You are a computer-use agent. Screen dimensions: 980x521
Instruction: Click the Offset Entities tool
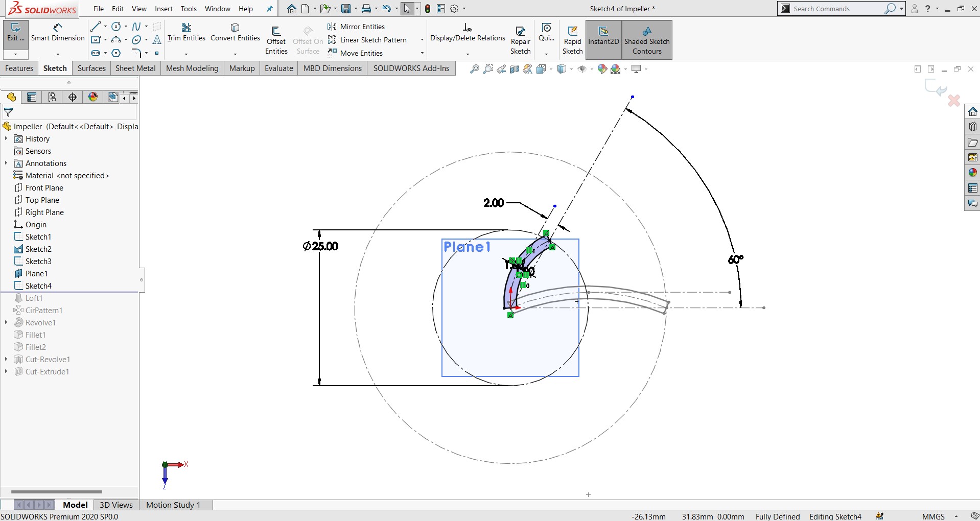click(276, 40)
